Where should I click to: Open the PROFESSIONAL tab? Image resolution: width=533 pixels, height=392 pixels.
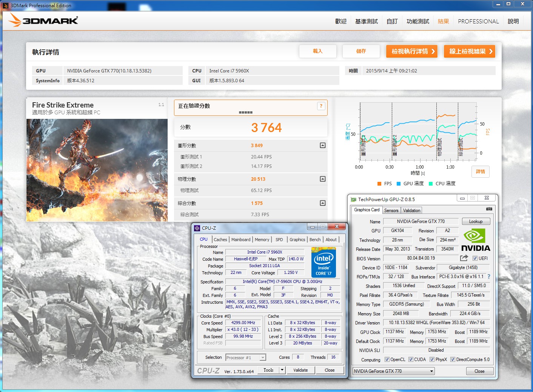click(x=478, y=22)
